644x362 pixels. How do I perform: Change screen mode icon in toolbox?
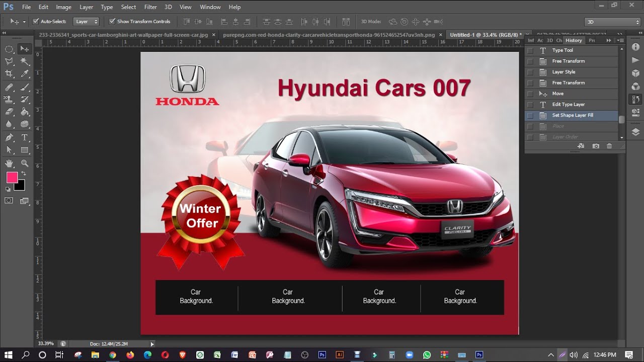tap(24, 201)
